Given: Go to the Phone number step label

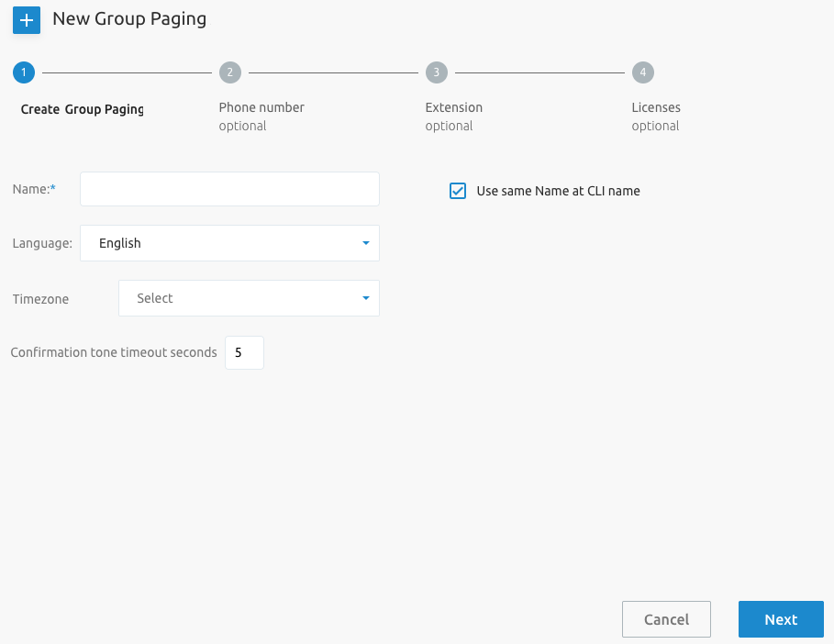Looking at the screenshot, I should point(261,107).
